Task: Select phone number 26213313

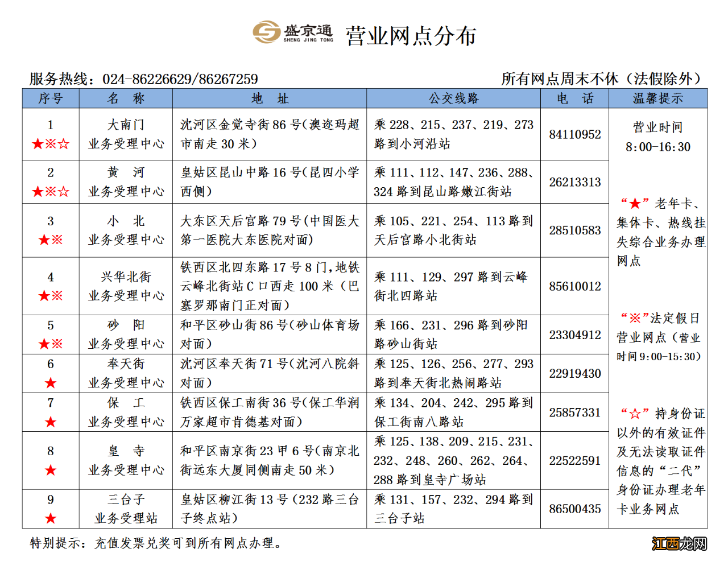Action: (574, 183)
